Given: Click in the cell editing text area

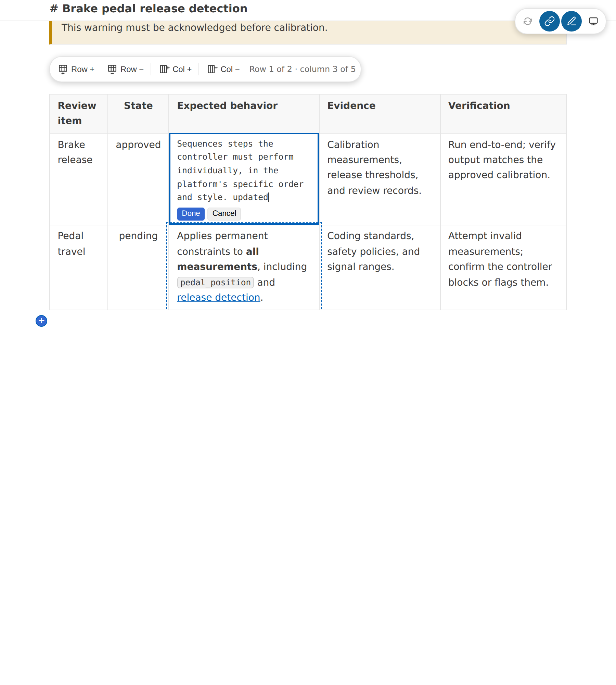Looking at the screenshot, I should tap(244, 170).
